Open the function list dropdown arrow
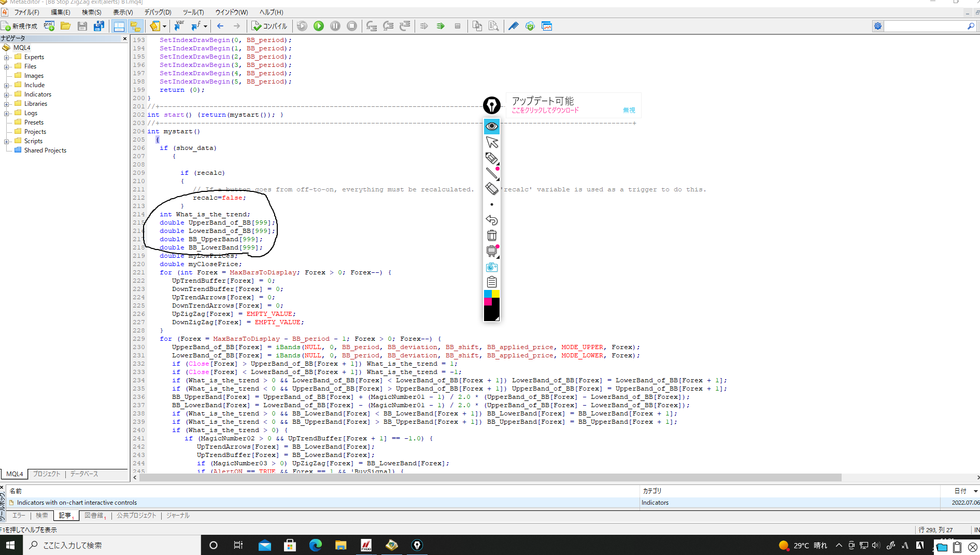 (x=205, y=26)
